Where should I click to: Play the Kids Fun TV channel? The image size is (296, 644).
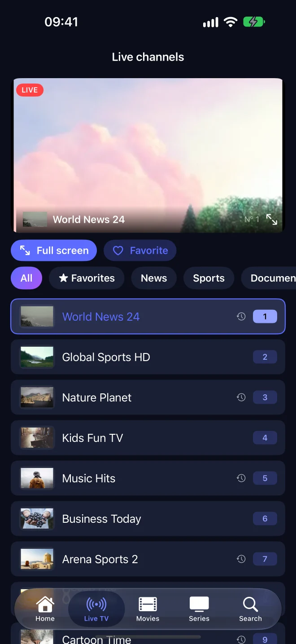(x=148, y=438)
